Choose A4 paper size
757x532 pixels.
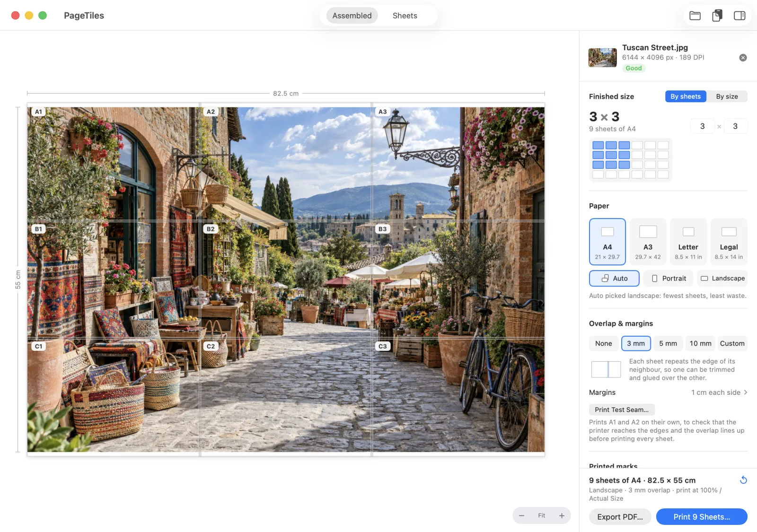pos(607,242)
